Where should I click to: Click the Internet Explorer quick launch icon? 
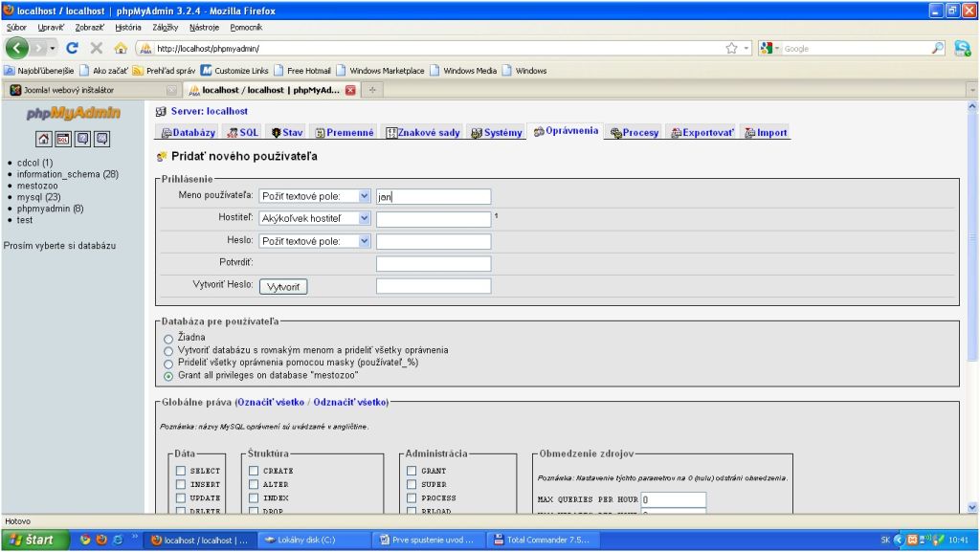click(x=117, y=540)
